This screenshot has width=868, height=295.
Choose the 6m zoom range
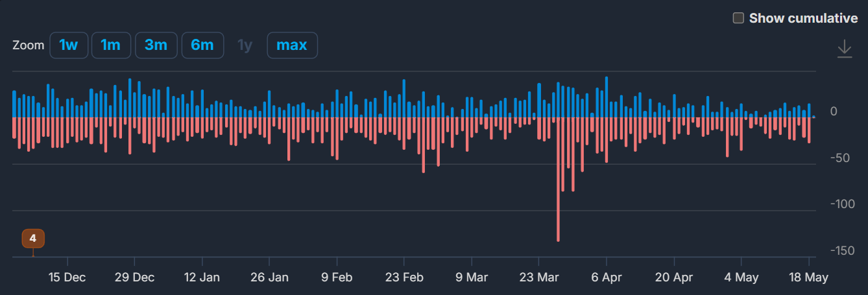point(202,45)
